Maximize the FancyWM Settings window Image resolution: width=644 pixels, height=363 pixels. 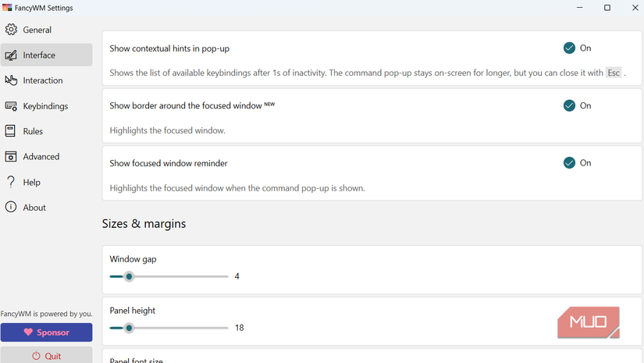pyautogui.click(x=607, y=8)
